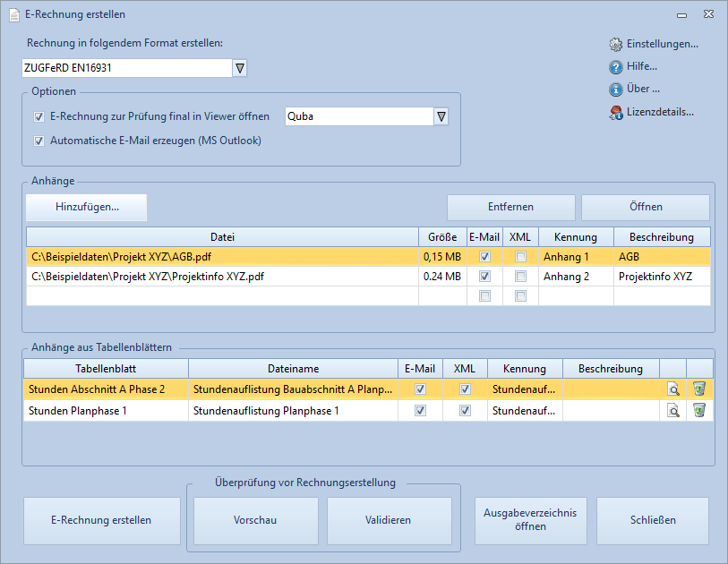
Task: Uncheck E-Mail for Projektinfo XYZ.pdf
Action: pyautogui.click(x=484, y=277)
